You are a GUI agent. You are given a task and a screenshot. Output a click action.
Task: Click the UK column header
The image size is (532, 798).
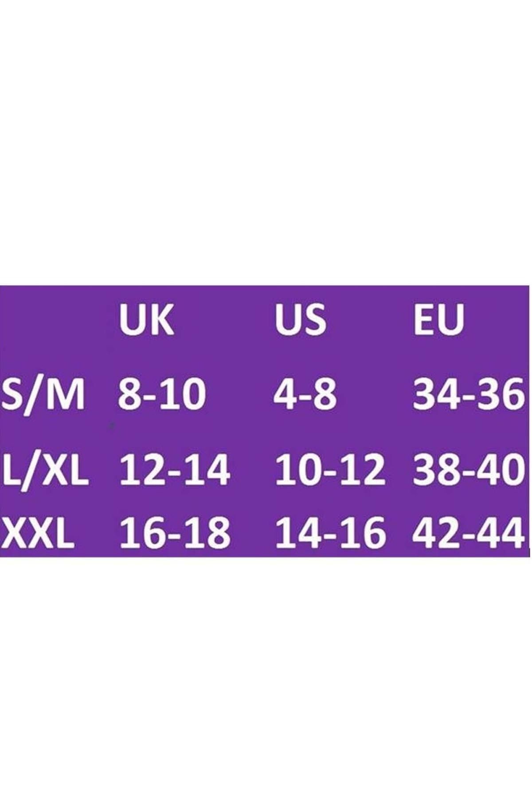coord(146,319)
